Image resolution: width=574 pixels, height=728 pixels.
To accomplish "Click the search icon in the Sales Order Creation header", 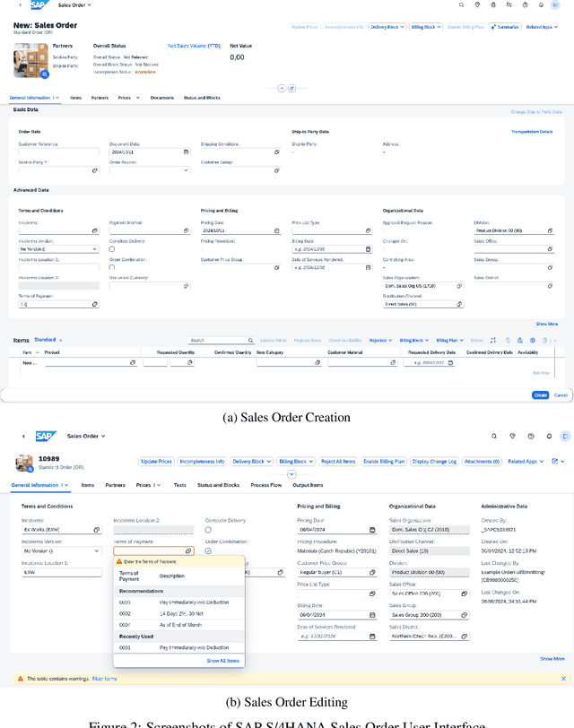I will pyautogui.click(x=461, y=5).
